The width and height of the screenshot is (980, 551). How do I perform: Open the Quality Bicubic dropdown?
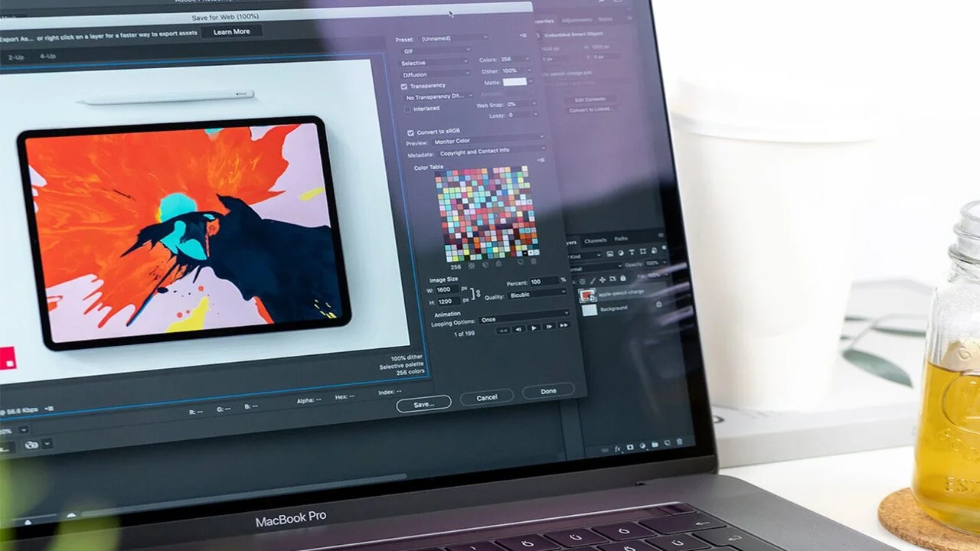tap(537, 293)
